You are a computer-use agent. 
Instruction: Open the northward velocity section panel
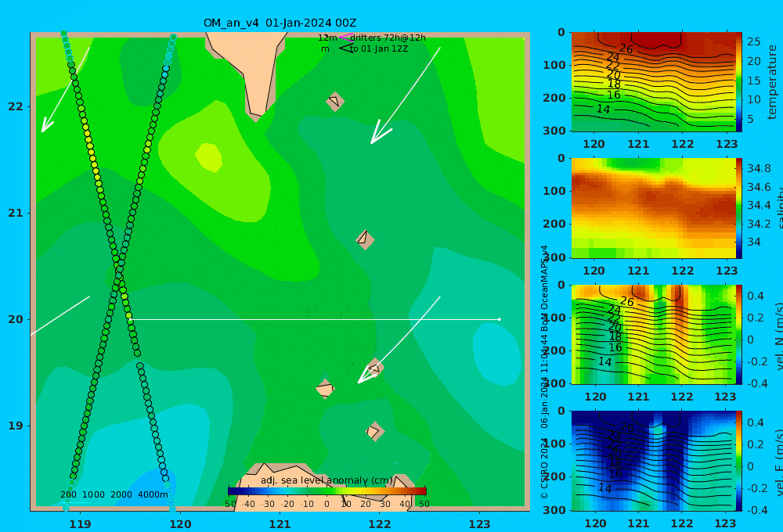click(654, 334)
